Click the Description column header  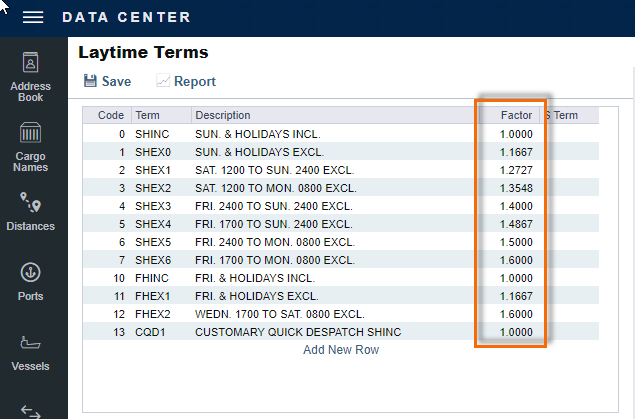(222, 115)
